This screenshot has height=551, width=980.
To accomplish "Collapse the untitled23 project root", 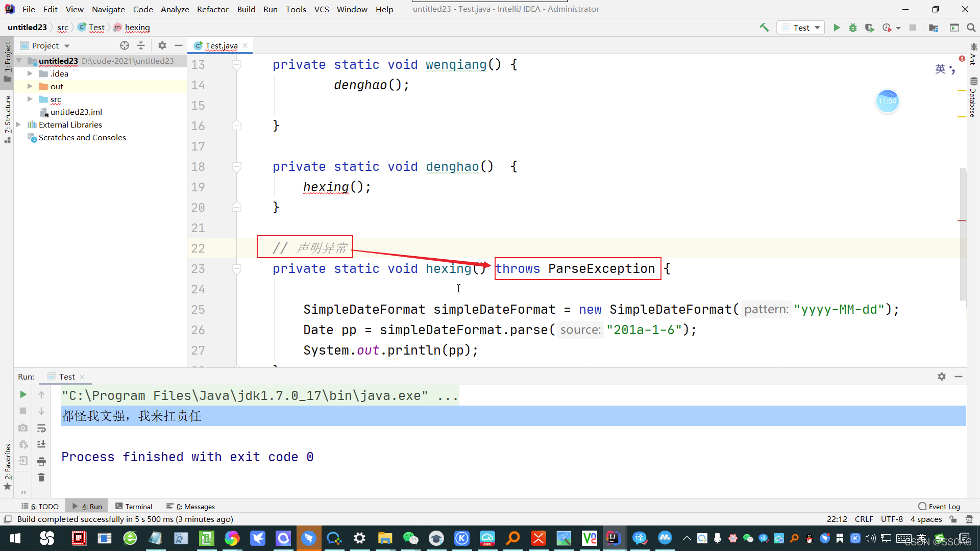I will 19,61.
